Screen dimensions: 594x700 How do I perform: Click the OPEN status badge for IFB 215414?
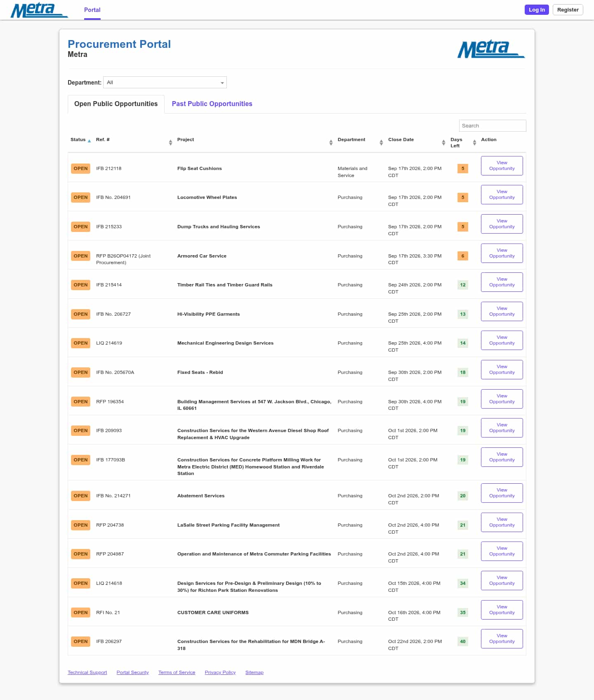pos(80,285)
